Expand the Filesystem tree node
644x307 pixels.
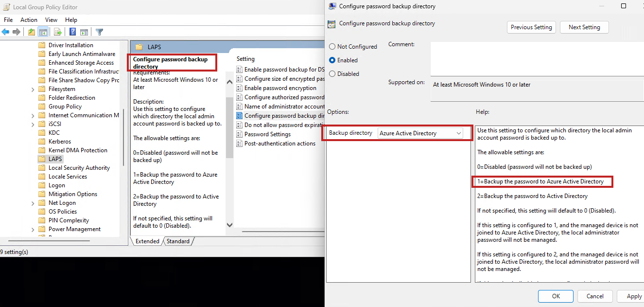pos(33,90)
